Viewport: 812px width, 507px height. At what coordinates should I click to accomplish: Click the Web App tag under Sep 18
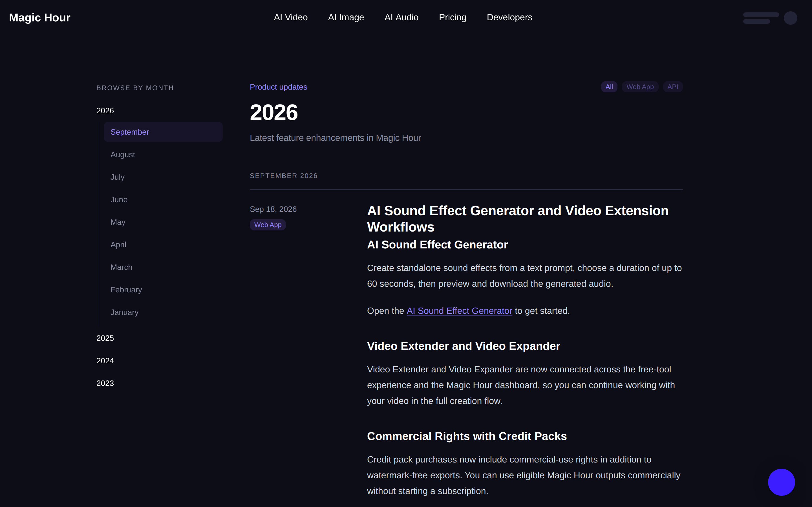[x=268, y=225]
